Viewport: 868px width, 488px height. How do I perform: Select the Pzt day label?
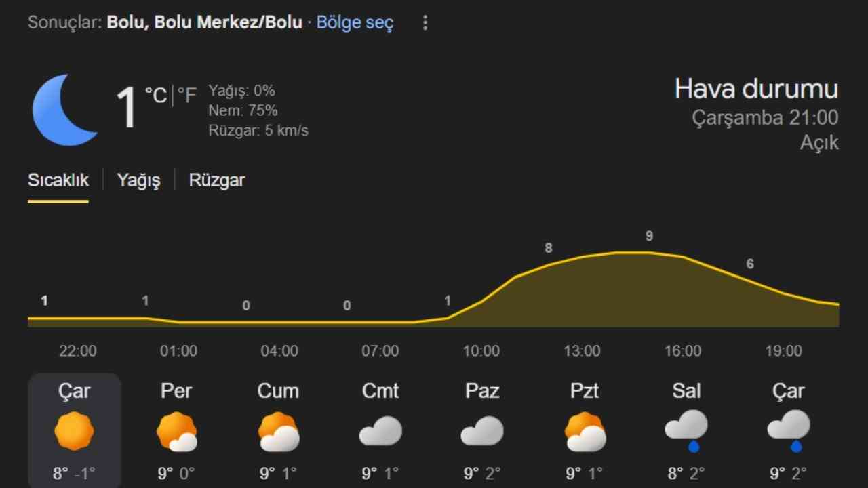[x=585, y=391]
